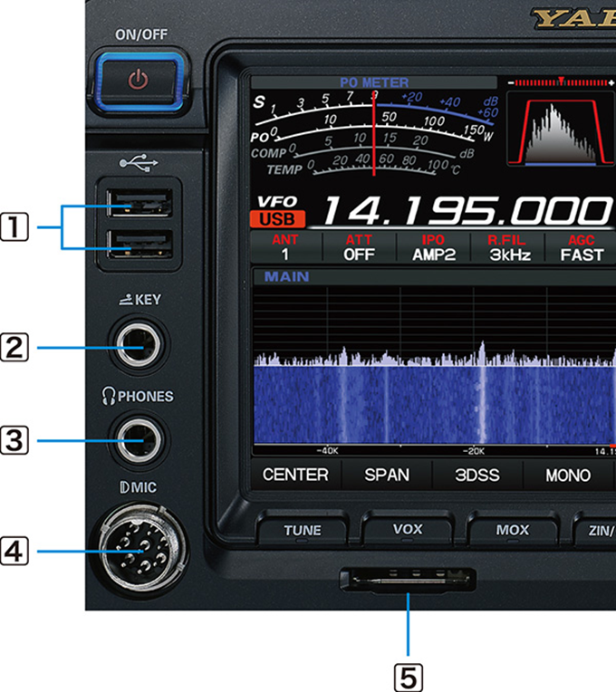The width and height of the screenshot is (616, 692).
Task: Tap the COMP meter scale
Action: [x=361, y=148]
